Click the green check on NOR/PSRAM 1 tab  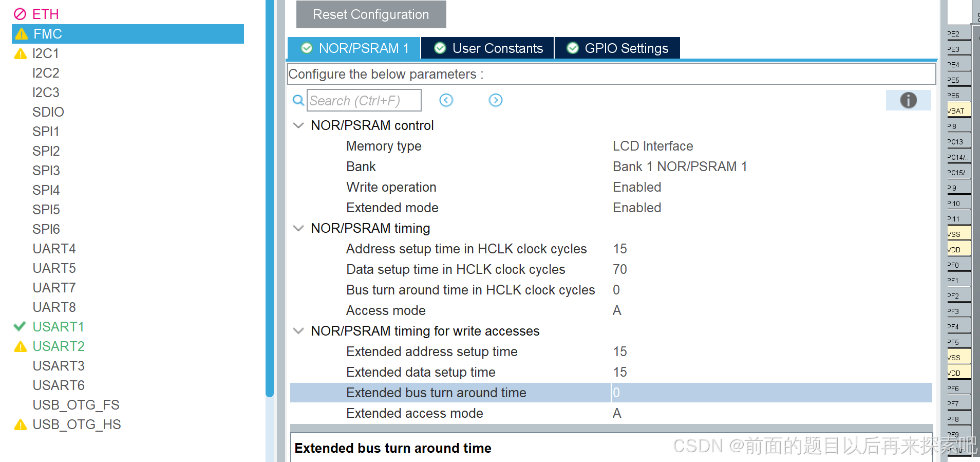(x=307, y=48)
